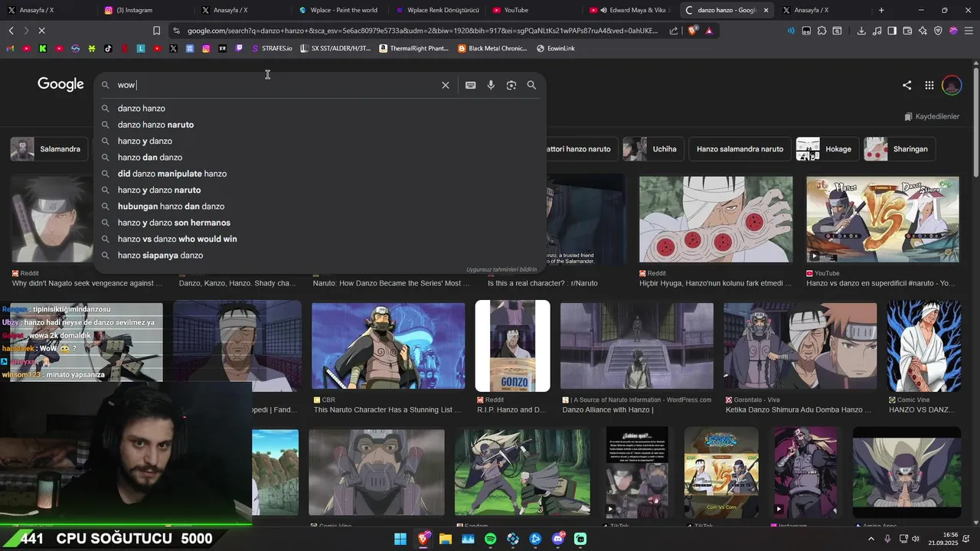
Task: Switch to the Instagram tab
Action: tap(144, 10)
